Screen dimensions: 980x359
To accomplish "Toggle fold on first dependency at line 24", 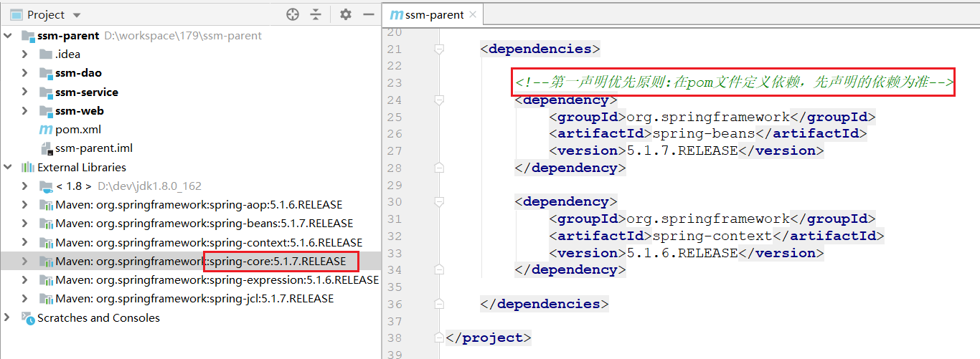I will click(x=439, y=100).
